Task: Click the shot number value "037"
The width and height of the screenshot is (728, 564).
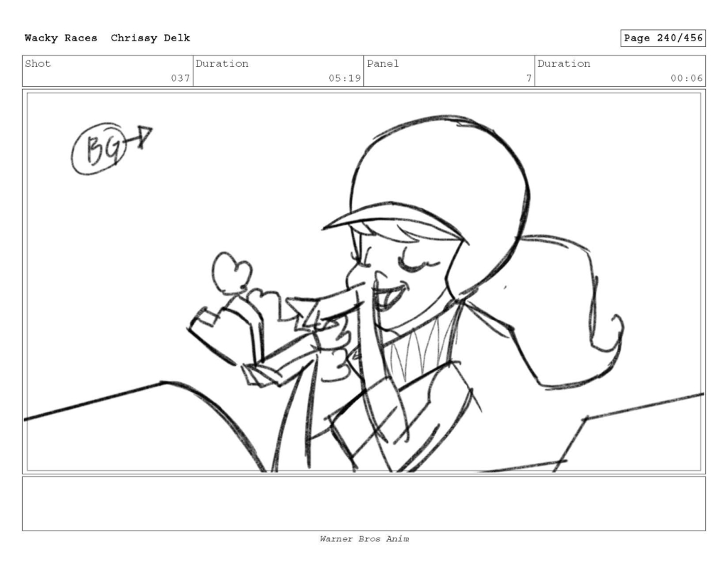Action: (181, 78)
